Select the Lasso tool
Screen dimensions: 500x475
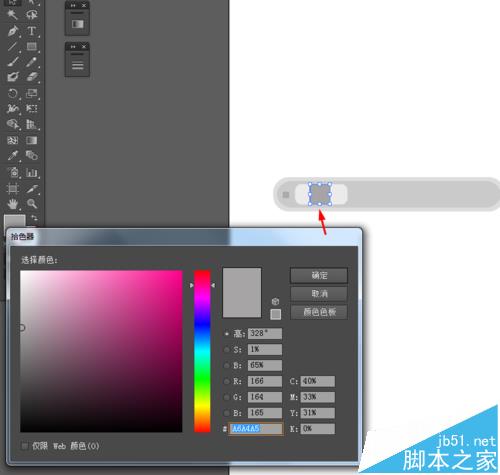(32, 15)
